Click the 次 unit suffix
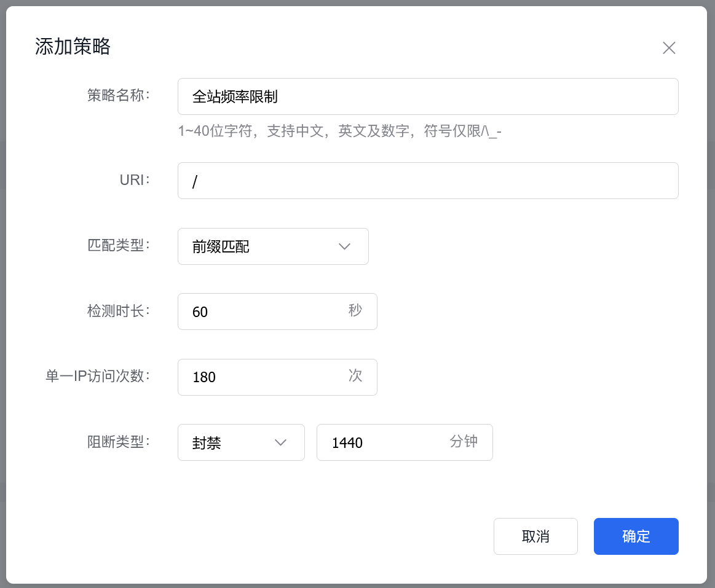Screen dimensions: 715x588 pos(355,375)
